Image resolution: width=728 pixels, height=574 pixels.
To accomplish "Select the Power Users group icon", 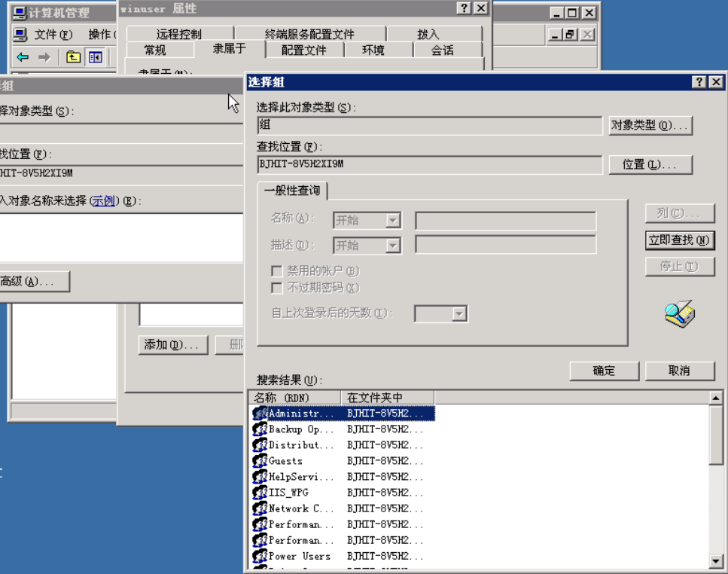I will click(260, 555).
